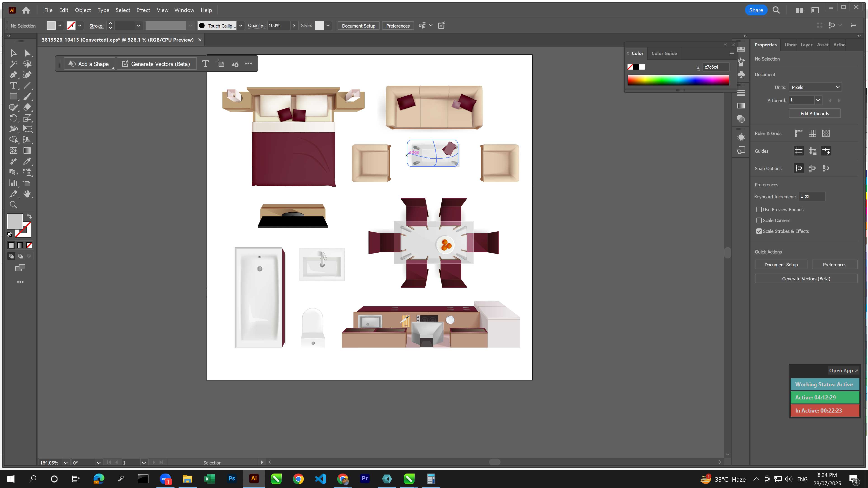This screenshot has height=488, width=868.
Task: Select the Line Segment tool
Action: click(x=27, y=86)
